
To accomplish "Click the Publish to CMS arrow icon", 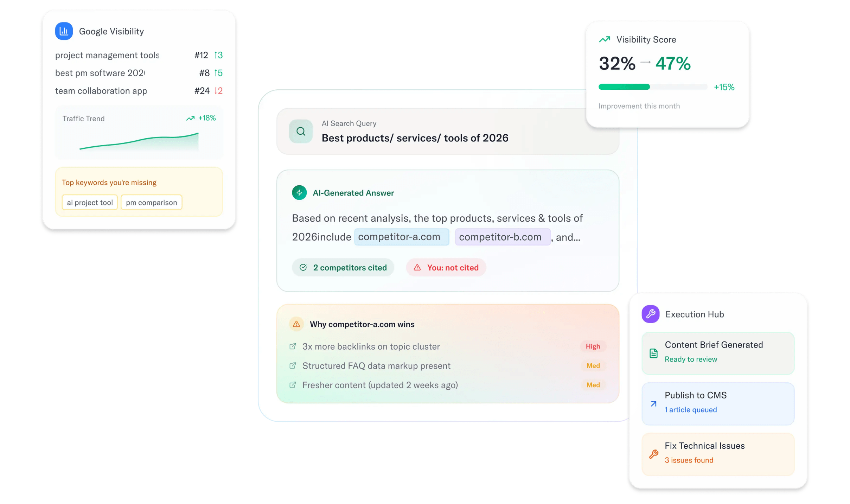I will pyautogui.click(x=653, y=404).
